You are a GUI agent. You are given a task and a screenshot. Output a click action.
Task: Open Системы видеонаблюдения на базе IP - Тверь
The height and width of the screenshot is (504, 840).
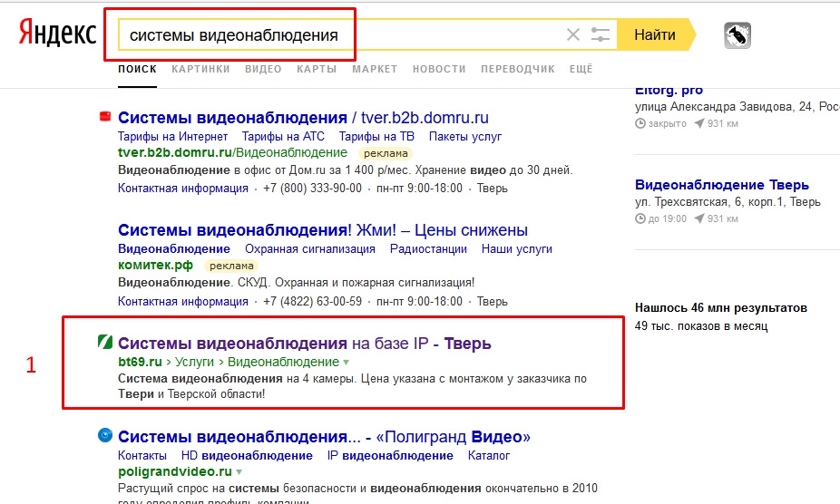point(305,344)
